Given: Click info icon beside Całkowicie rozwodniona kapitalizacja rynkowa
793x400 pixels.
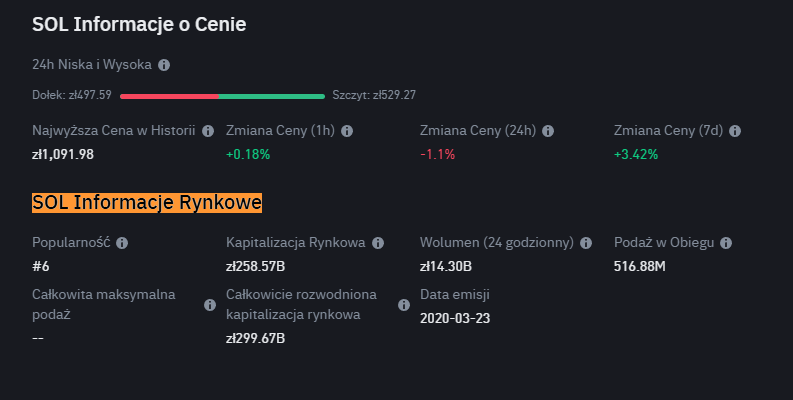Looking at the screenshot, I should point(404,305).
